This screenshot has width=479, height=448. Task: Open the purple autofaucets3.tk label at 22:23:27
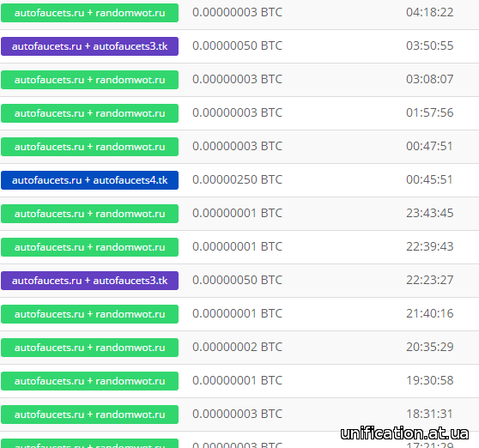point(89,281)
